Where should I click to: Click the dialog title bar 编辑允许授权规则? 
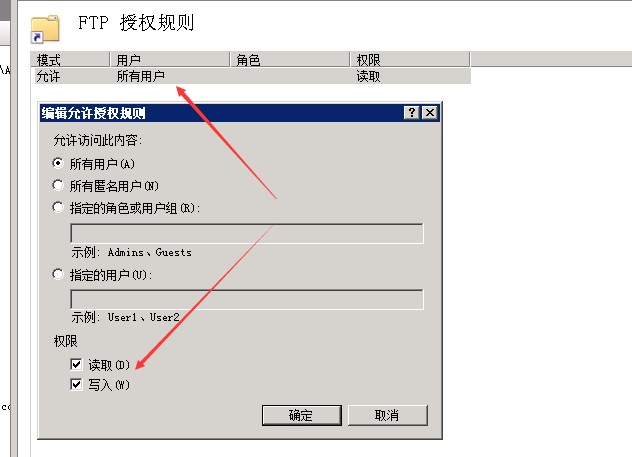(222, 113)
